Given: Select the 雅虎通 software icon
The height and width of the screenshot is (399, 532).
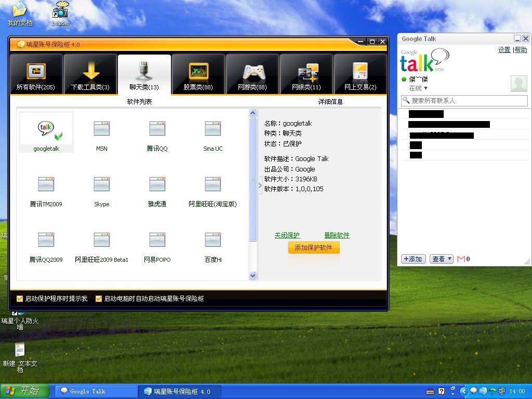Looking at the screenshot, I should pyautogui.click(x=157, y=184).
